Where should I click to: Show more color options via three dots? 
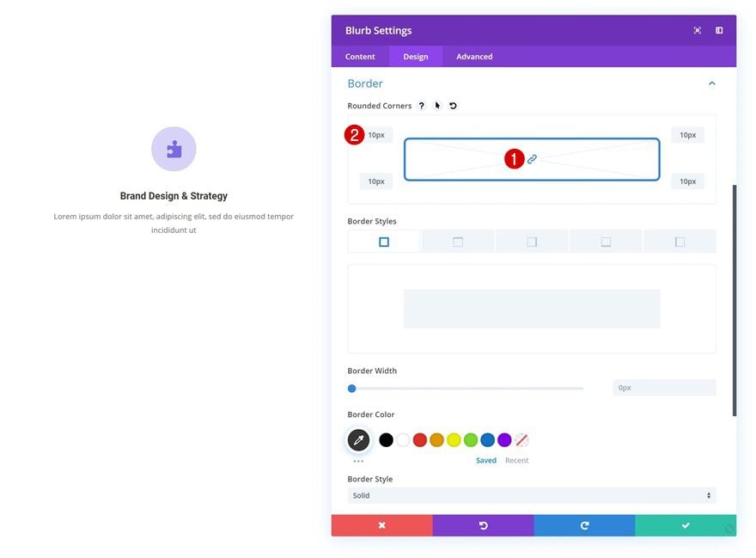358,461
